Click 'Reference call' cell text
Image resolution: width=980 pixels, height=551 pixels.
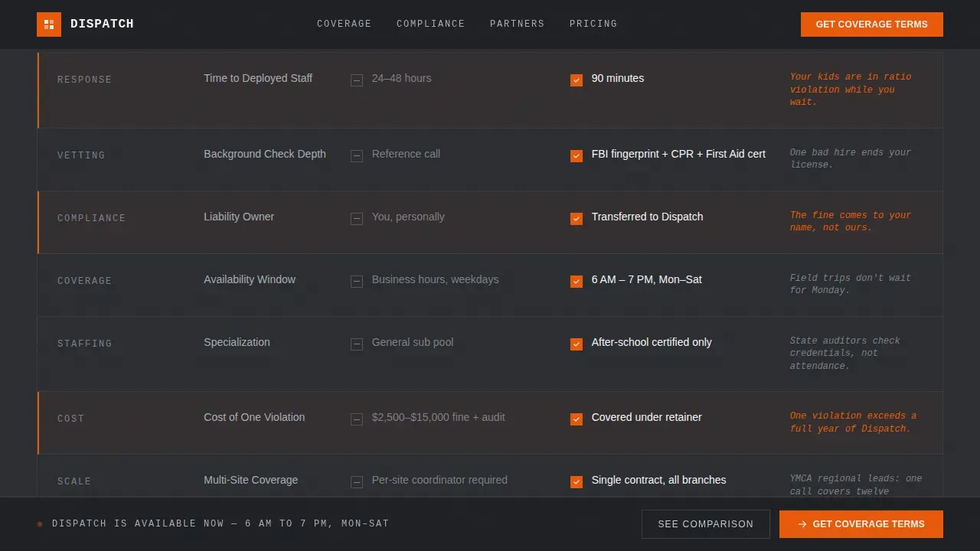coord(406,154)
